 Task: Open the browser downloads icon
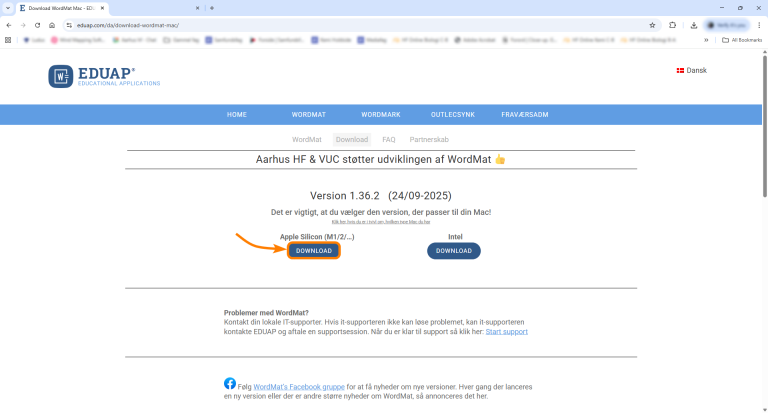(x=694, y=25)
